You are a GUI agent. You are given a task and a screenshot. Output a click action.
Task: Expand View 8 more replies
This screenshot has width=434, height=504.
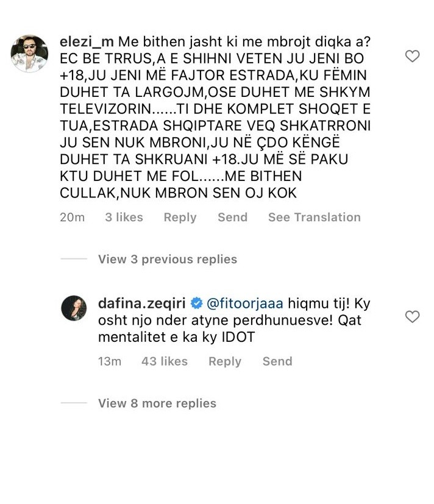(157, 403)
